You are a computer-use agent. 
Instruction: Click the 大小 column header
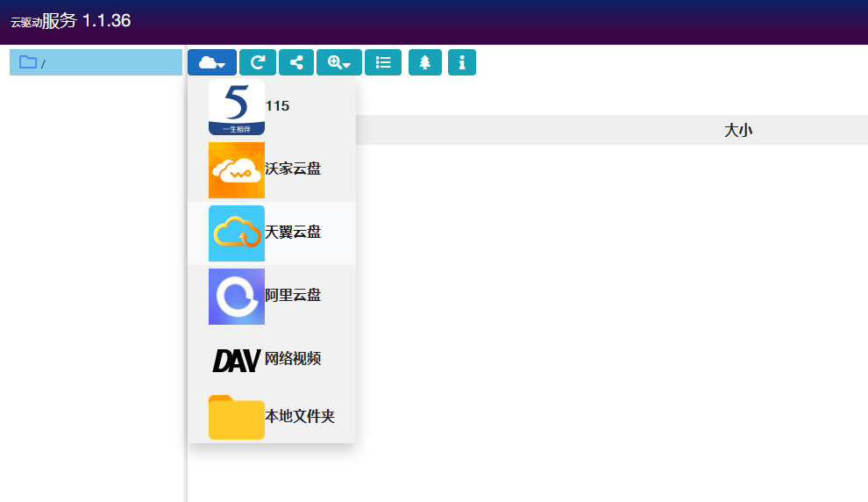738,130
